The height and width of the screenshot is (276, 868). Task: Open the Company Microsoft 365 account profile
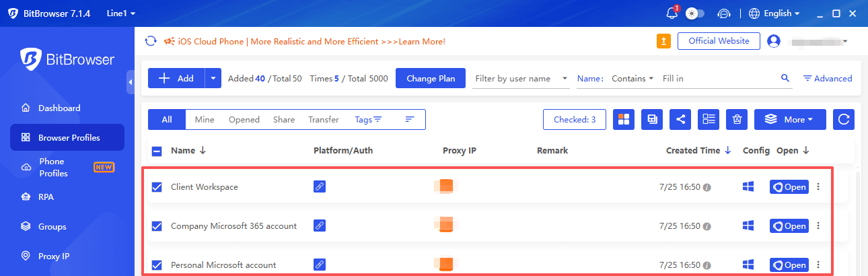pyautogui.click(x=789, y=226)
